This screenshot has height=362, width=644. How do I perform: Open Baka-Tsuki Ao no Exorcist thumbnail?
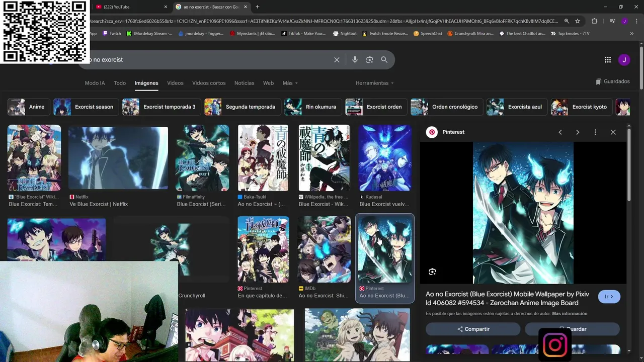coord(263,158)
